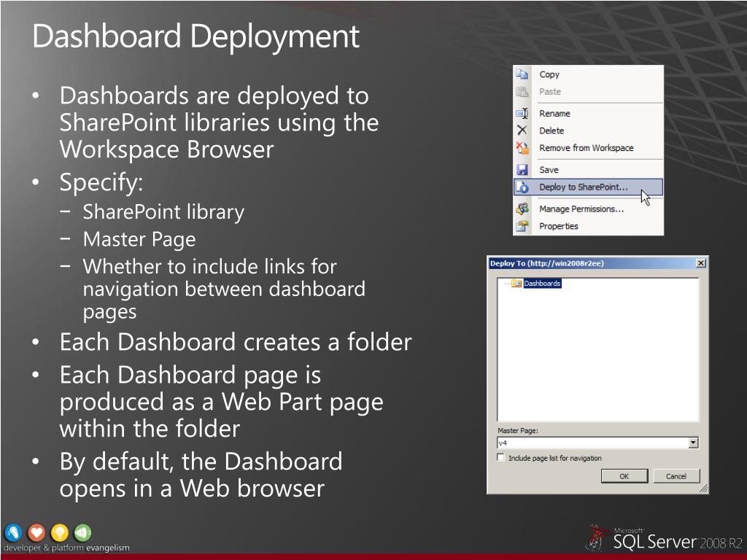Click the greyed Paste clipboard icon

(522, 91)
